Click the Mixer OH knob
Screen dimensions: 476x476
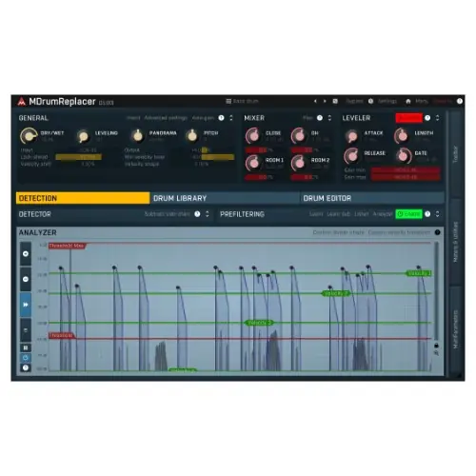pos(298,136)
